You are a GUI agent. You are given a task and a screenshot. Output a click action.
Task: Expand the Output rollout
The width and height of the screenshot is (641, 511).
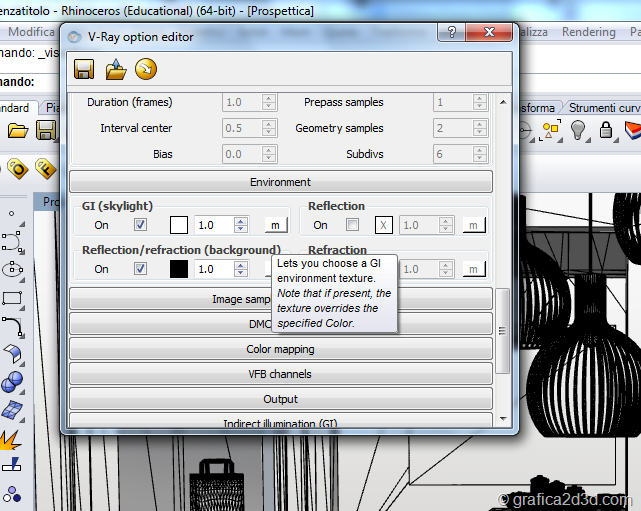(281, 399)
